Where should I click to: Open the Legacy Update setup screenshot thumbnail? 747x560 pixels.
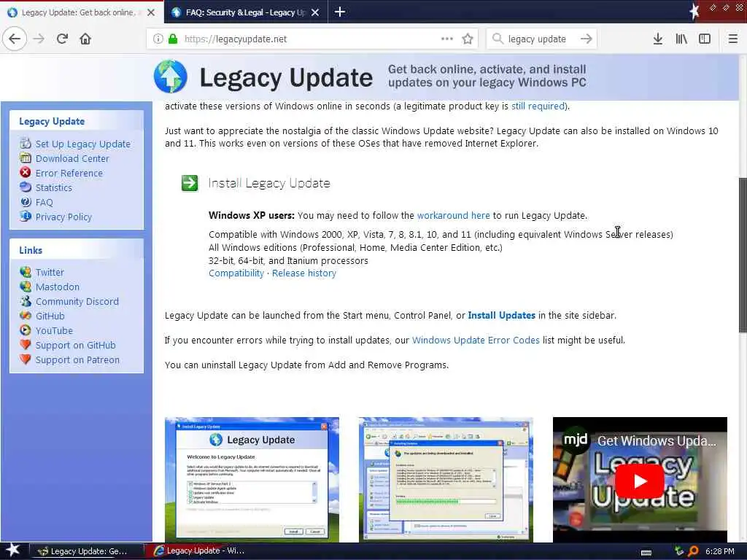click(252, 480)
